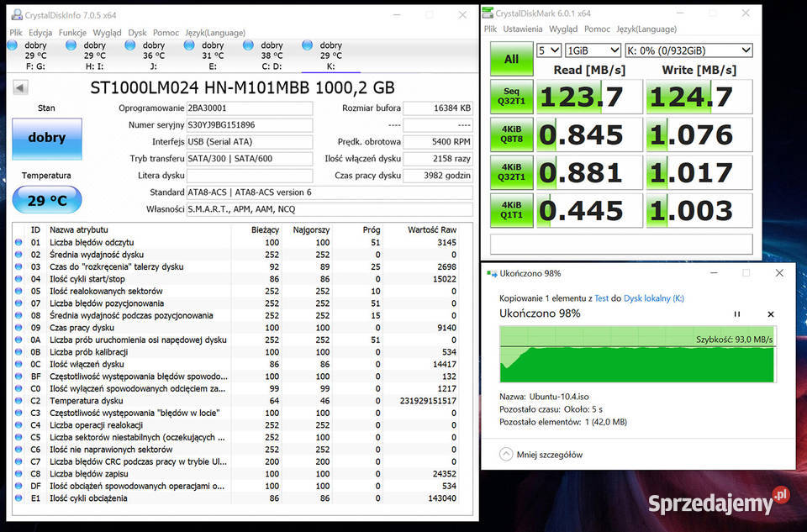Run the Seq Q32T1 benchmark
807x532 pixels.
pyautogui.click(x=512, y=96)
